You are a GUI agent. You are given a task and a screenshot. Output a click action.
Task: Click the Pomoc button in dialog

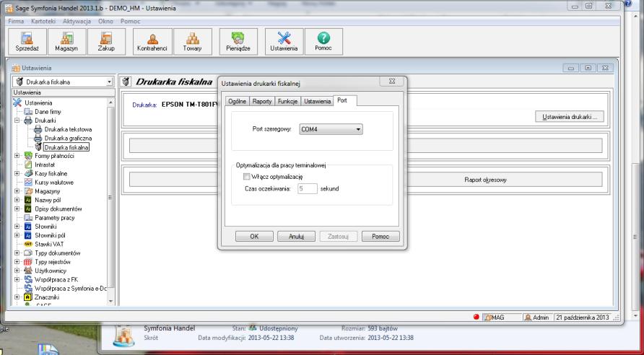point(380,237)
